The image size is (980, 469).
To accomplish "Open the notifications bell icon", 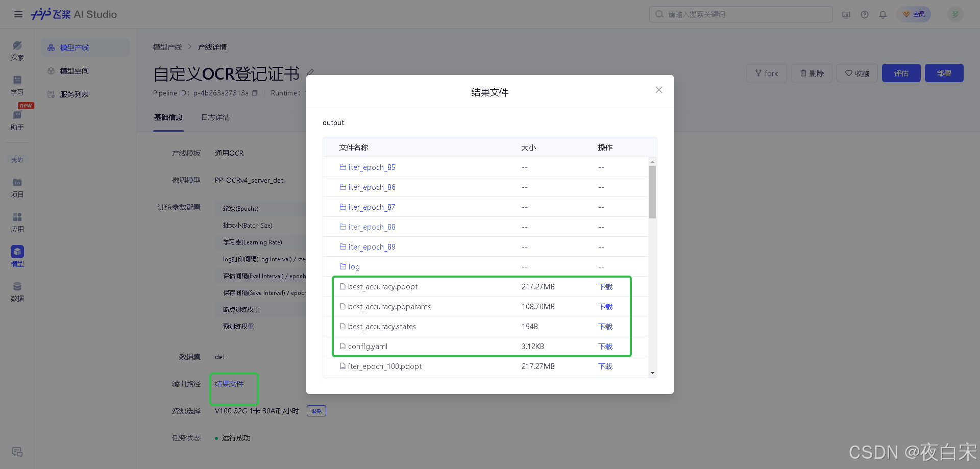I will coord(883,14).
